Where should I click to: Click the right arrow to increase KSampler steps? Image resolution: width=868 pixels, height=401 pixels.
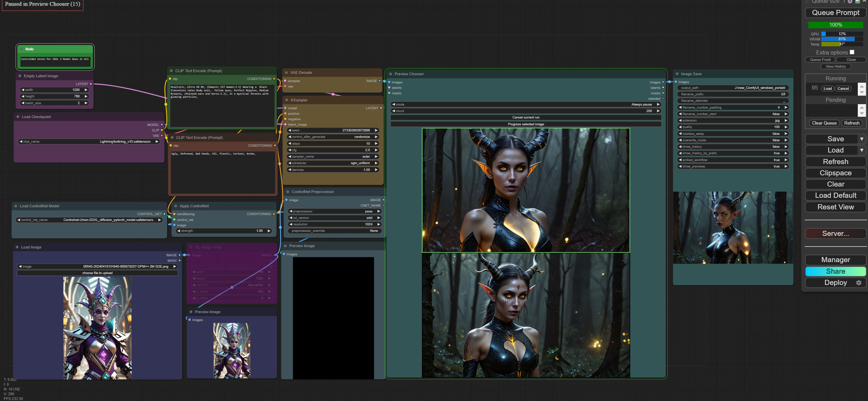click(x=376, y=143)
